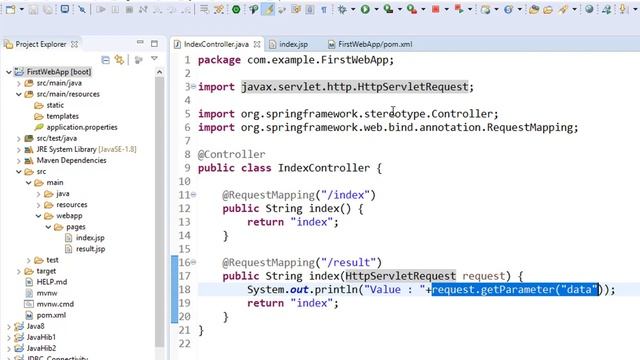Screen dimensions: 640x360
Task: Click the Run External Tools icon
Action: [412, 9]
